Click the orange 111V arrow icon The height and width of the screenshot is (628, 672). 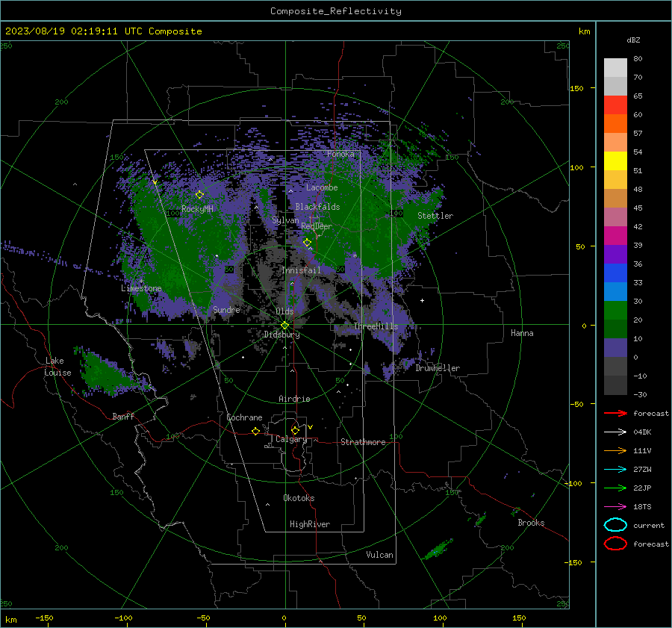click(615, 450)
